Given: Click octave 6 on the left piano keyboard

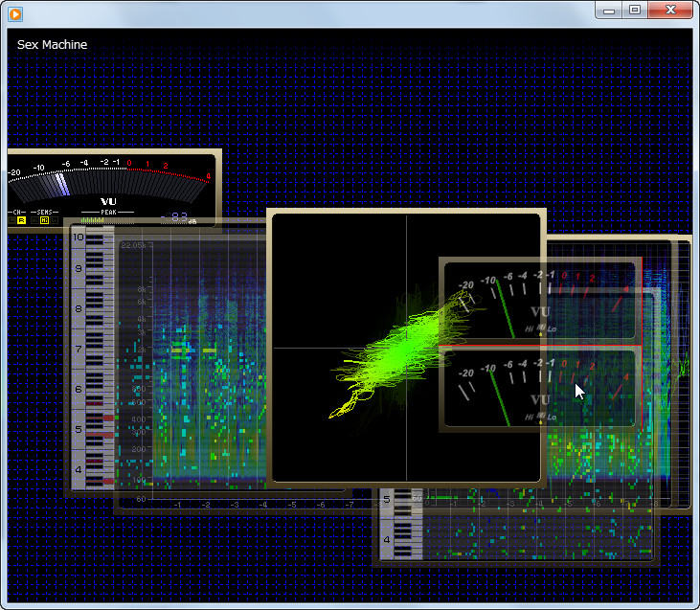Looking at the screenshot, I should click(79, 389).
